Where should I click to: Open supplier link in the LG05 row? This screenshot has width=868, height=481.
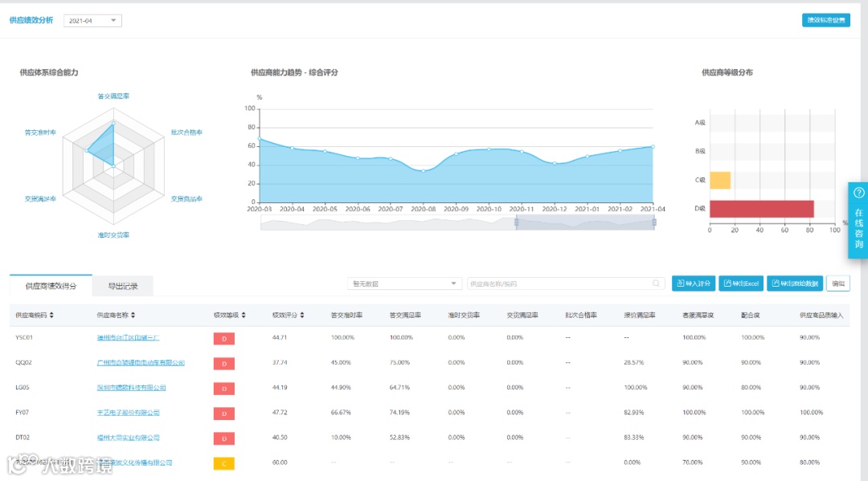tap(131, 388)
